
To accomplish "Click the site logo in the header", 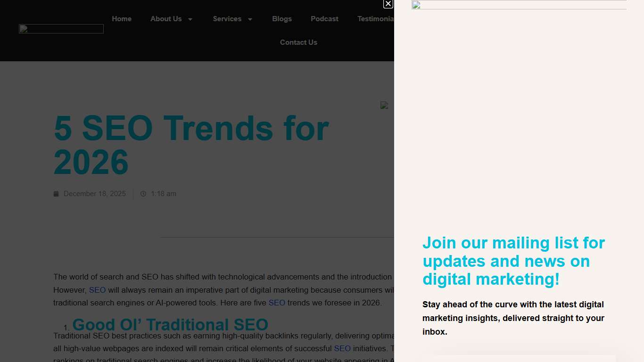I will click(61, 28).
